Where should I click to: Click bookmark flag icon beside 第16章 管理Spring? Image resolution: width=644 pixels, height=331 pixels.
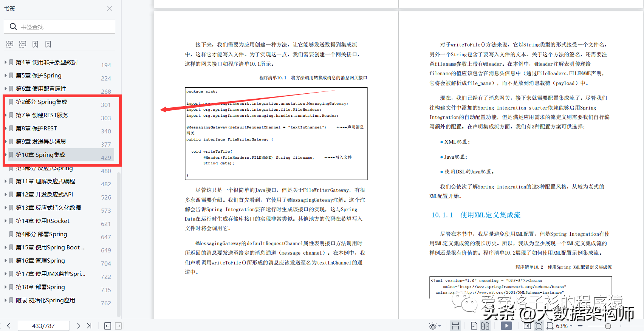[11, 260]
